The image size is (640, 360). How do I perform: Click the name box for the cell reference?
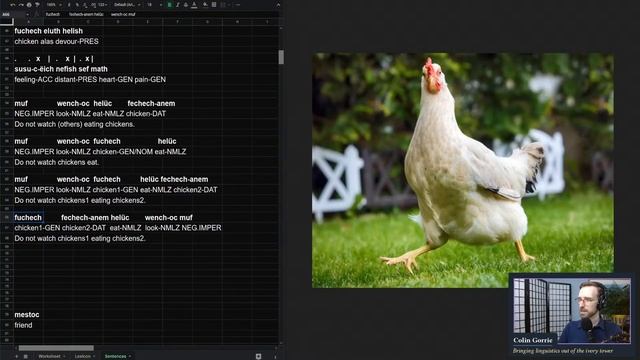12,14
